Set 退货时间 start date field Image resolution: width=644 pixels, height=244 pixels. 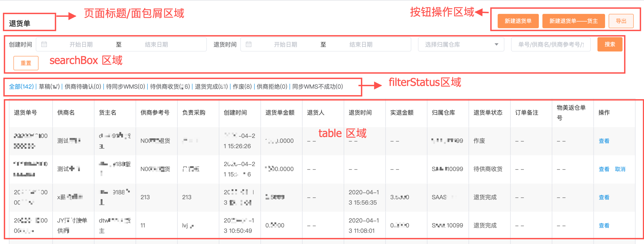(x=286, y=45)
